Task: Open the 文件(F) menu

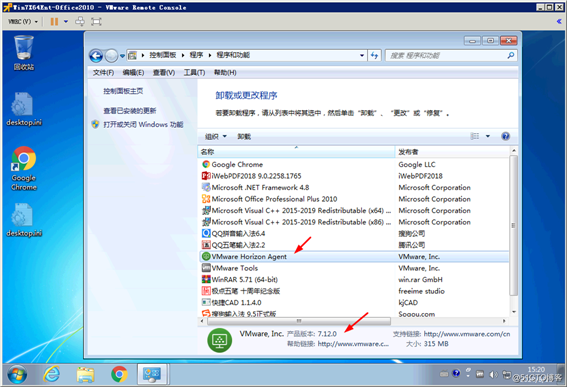Action: [x=103, y=73]
